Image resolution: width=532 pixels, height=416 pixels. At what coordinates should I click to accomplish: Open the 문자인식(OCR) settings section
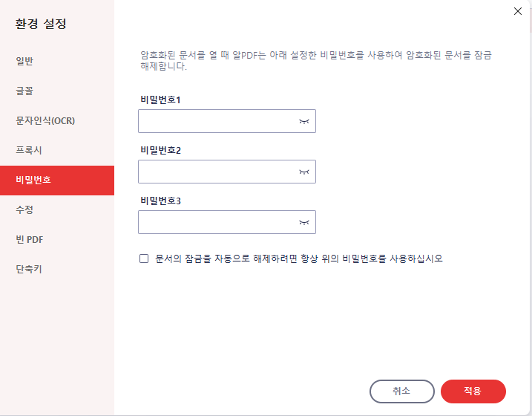pos(57,120)
